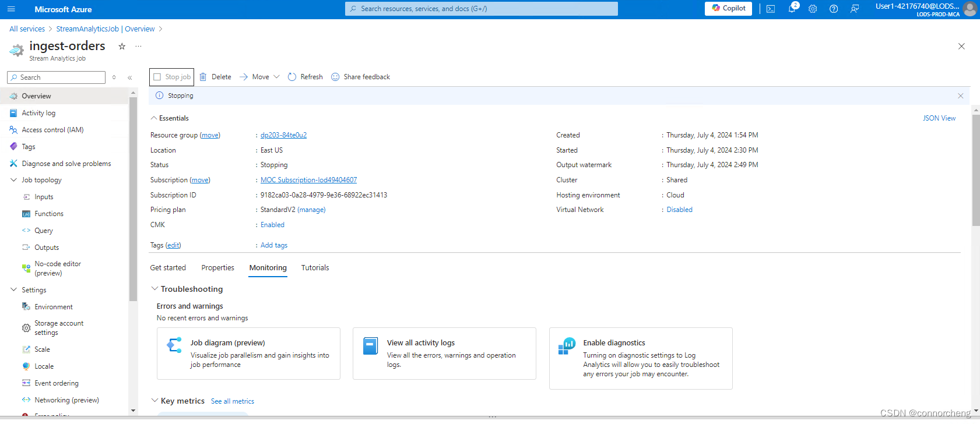Open the help question mark icon
Viewport: 980px width, 424px height.
pos(834,9)
